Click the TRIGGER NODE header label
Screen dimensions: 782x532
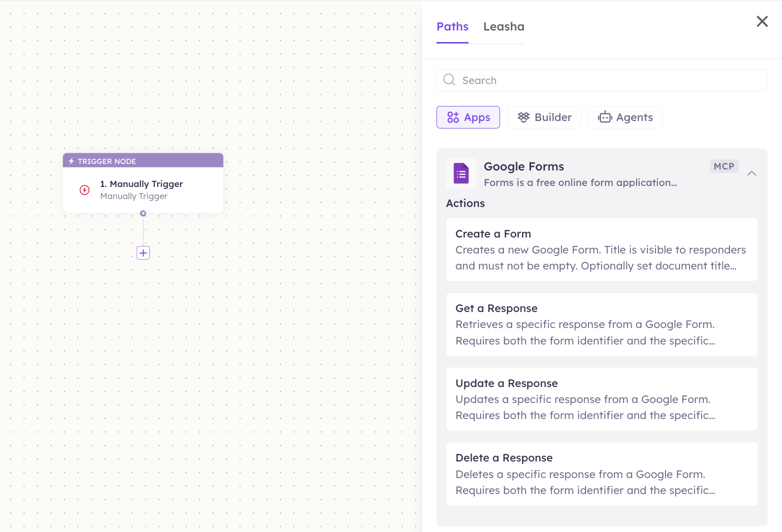coord(106,161)
